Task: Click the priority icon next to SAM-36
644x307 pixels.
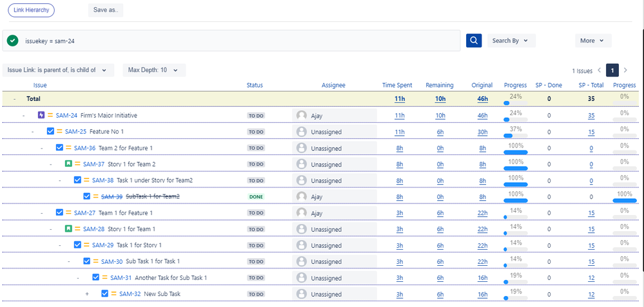Action: click(x=68, y=147)
